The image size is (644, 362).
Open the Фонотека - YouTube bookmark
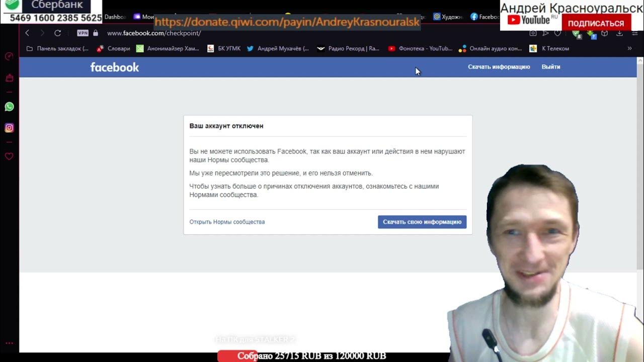pos(420,49)
